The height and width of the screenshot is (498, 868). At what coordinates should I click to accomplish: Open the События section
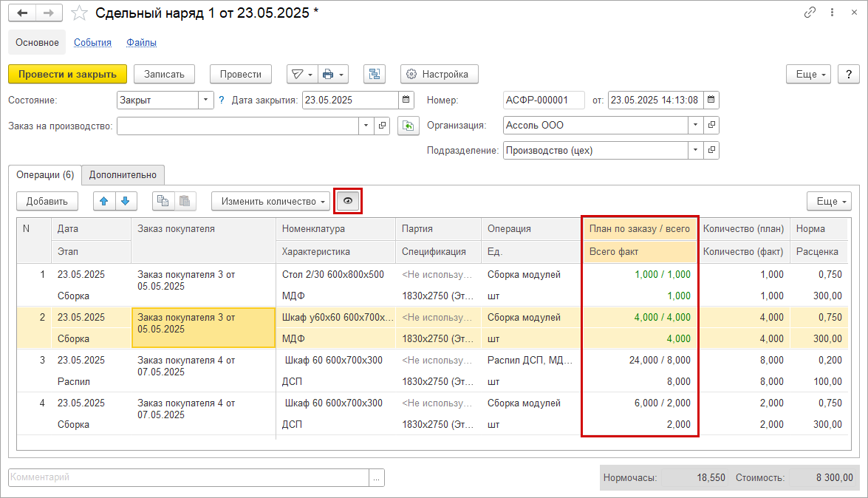92,43
